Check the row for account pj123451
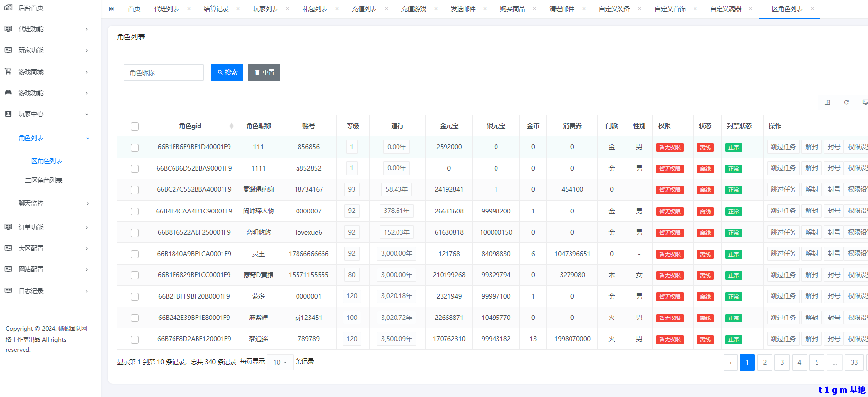The image size is (868, 397). click(135, 318)
